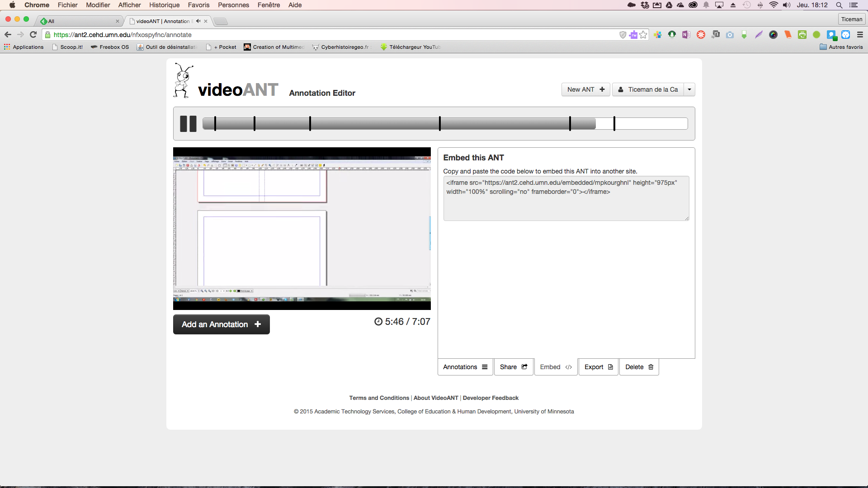The width and height of the screenshot is (868, 488).
Task: Open the Applications bookmarks shortcut
Action: tap(24, 47)
